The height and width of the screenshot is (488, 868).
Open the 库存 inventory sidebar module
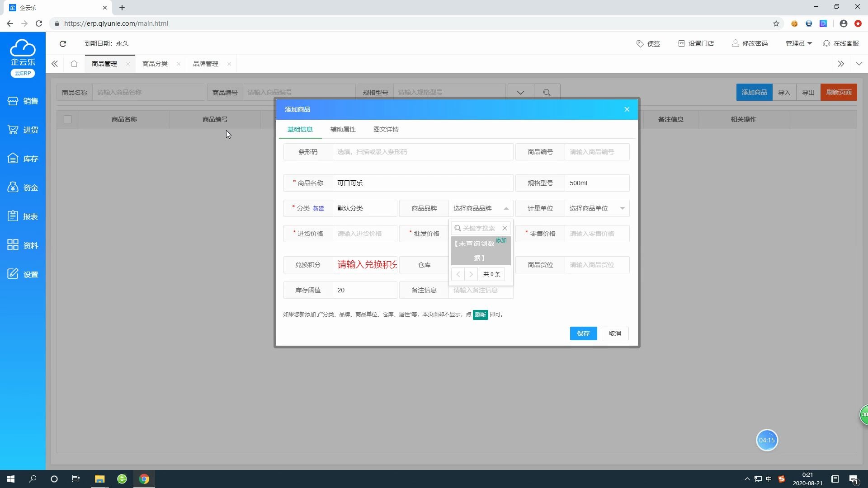point(23,159)
